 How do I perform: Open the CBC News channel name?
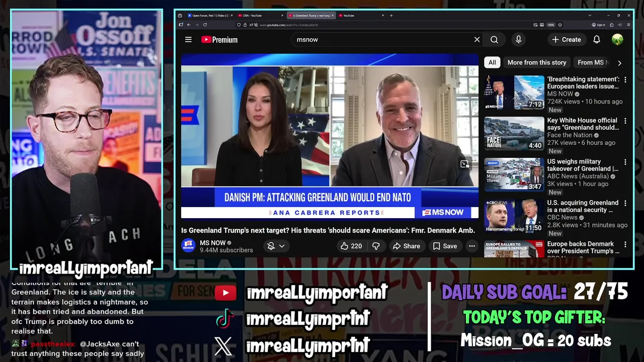562,218
